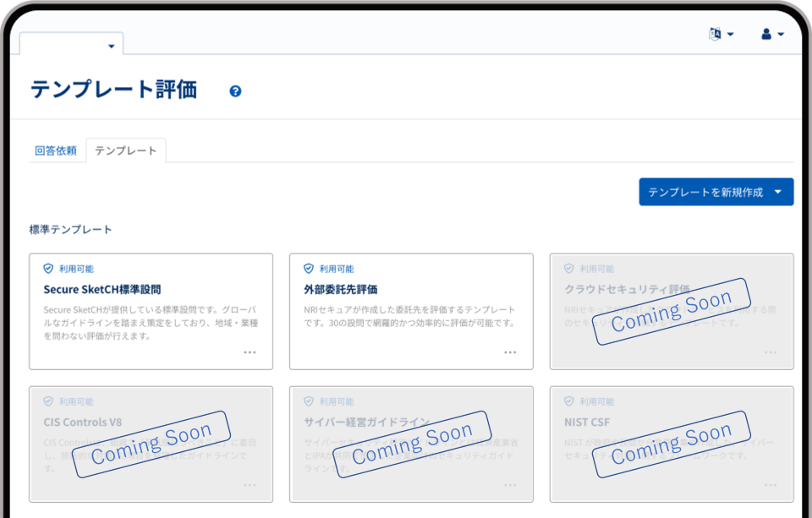The height and width of the screenshot is (518, 812).
Task: Click shield icon on Secure SketCH標準設問 card
Action: coord(48,269)
